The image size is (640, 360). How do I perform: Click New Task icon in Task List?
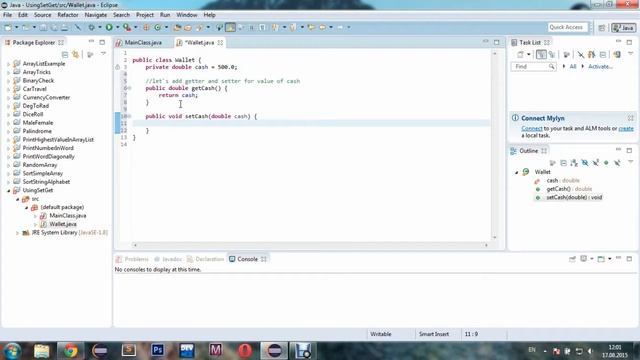pyautogui.click(x=520, y=54)
